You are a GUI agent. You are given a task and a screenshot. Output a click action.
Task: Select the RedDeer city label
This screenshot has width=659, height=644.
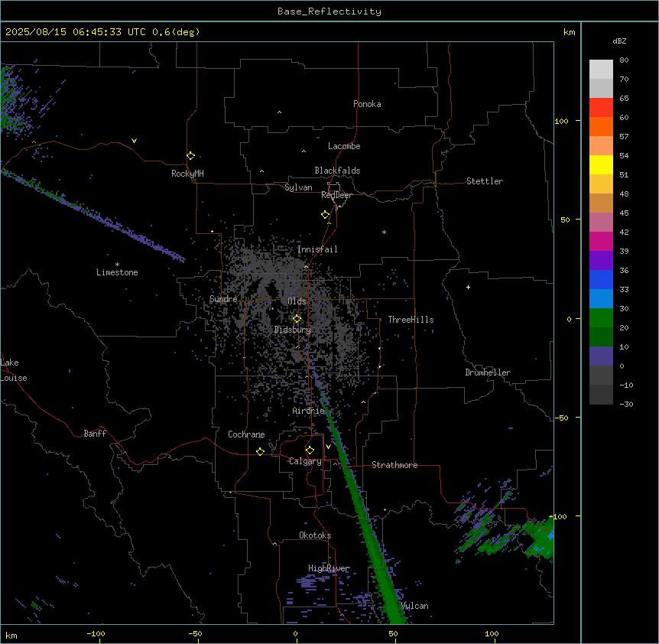[336, 195]
